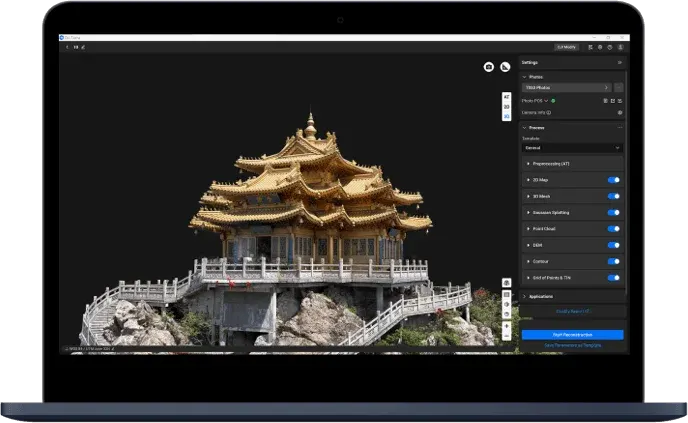The width and height of the screenshot is (688, 423).
Task: Click the layers icon below the home view
Action: click(506, 294)
